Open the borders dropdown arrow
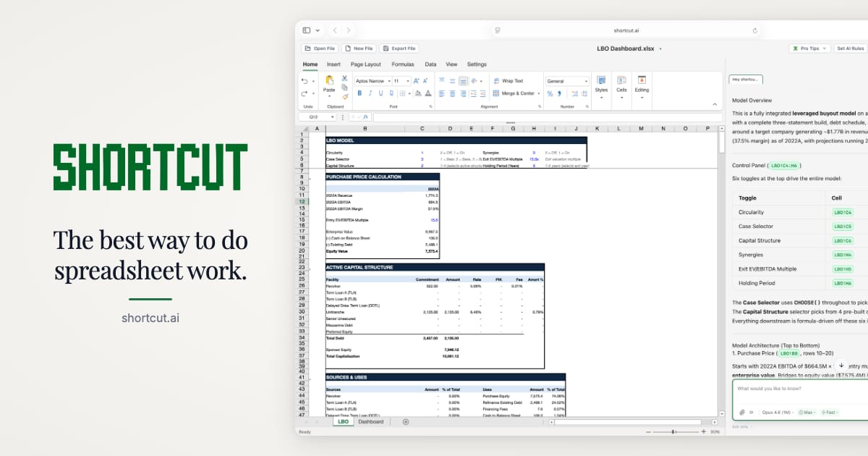Viewport: 868px width, 456px height. pyautogui.click(x=409, y=93)
